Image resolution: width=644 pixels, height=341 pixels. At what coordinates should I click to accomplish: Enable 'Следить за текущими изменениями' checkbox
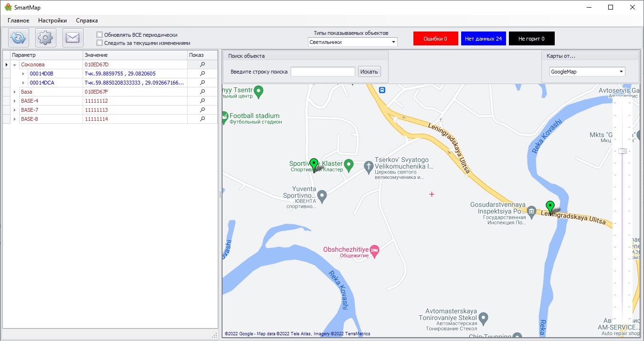[x=99, y=43]
